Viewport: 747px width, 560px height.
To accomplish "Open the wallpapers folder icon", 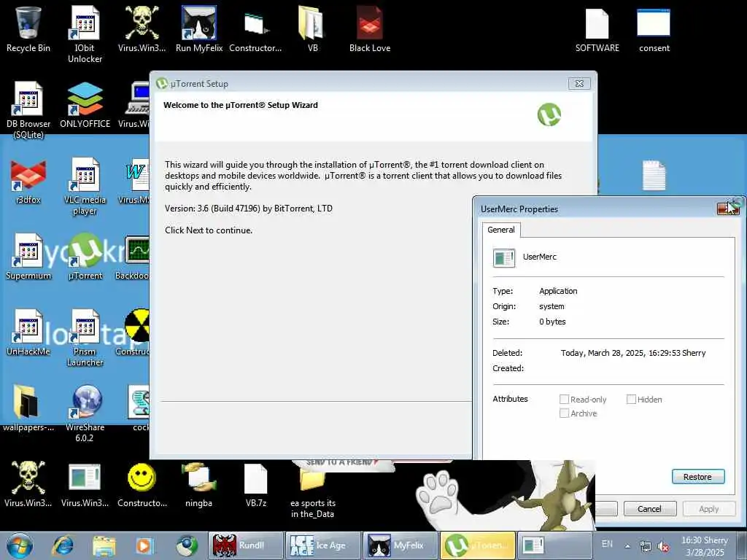I will tap(28, 408).
